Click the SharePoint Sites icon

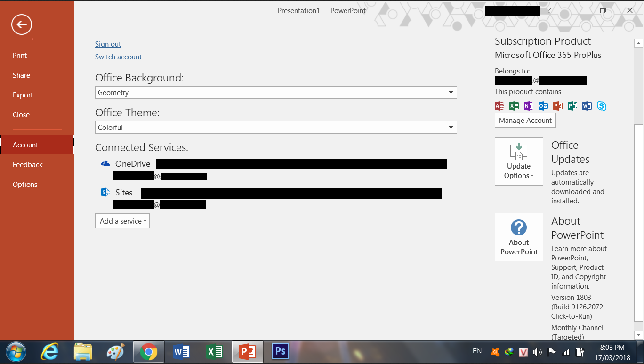(x=105, y=192)
